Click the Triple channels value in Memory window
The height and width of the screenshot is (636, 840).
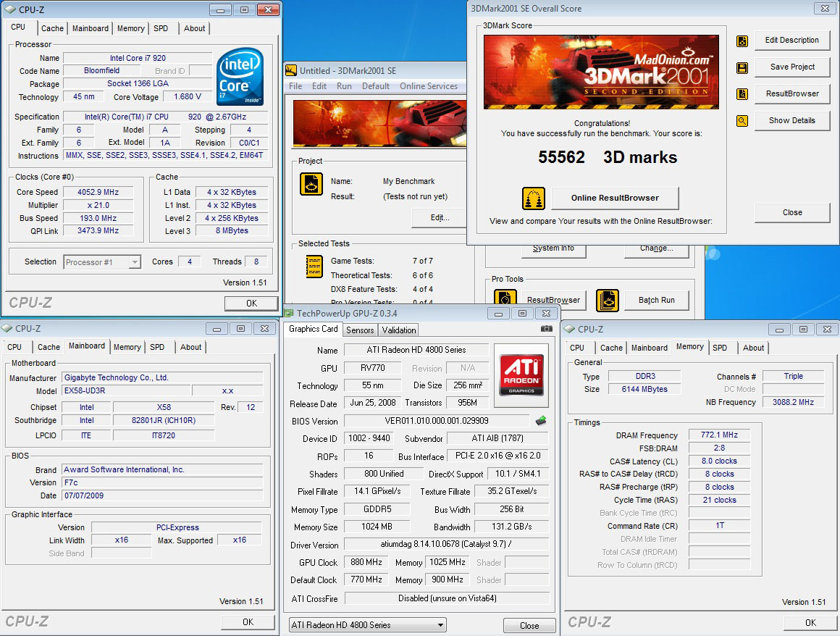point(793,376)
